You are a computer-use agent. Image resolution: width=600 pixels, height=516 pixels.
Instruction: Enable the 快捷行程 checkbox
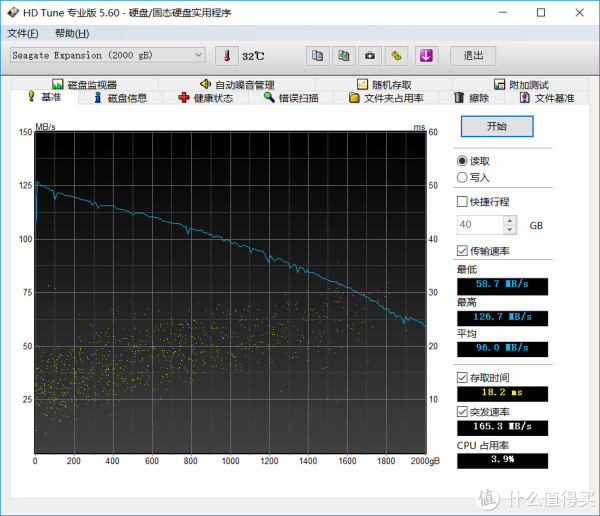[462, 201]
